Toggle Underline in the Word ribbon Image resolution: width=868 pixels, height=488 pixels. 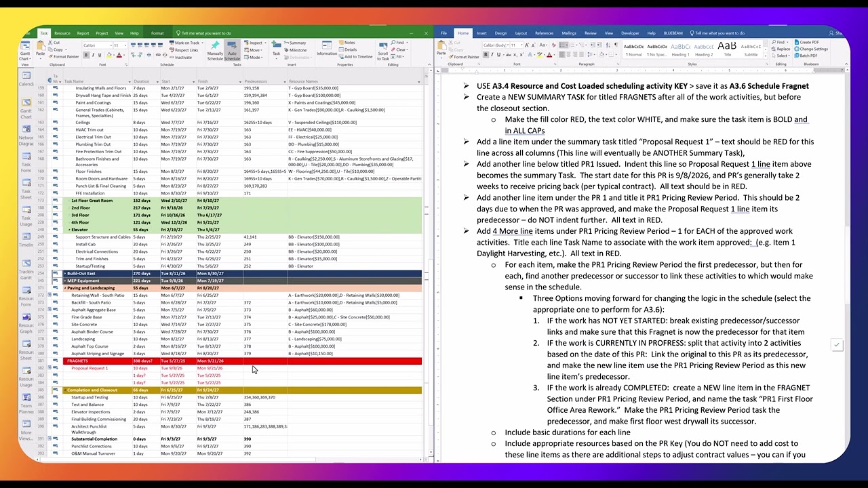(x=498, y=55)
